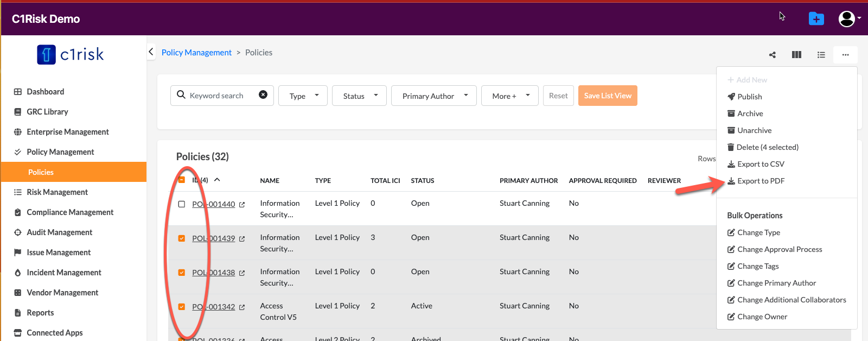Image resolution: width=868 pixels, height=341 pixels.
Task: Open POL-001440 external link icon
Action: pyautogui.click(x=242, y=205)
